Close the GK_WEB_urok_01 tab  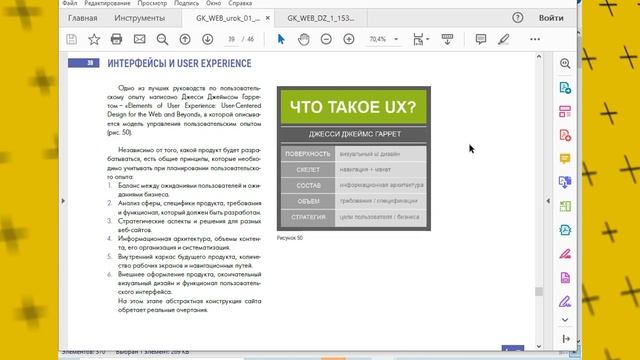pyautogui.click(x=268, y=18)
